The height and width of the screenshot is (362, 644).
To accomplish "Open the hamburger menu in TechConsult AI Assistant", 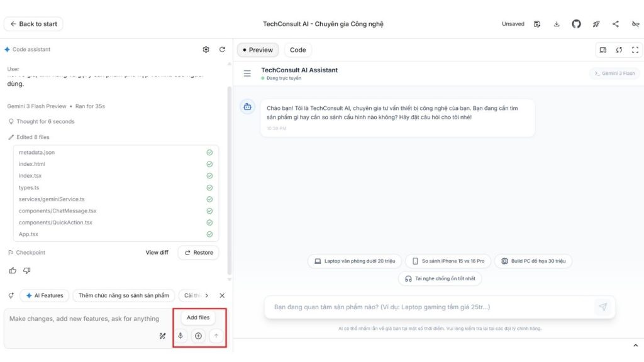I will tap(248, 72).
